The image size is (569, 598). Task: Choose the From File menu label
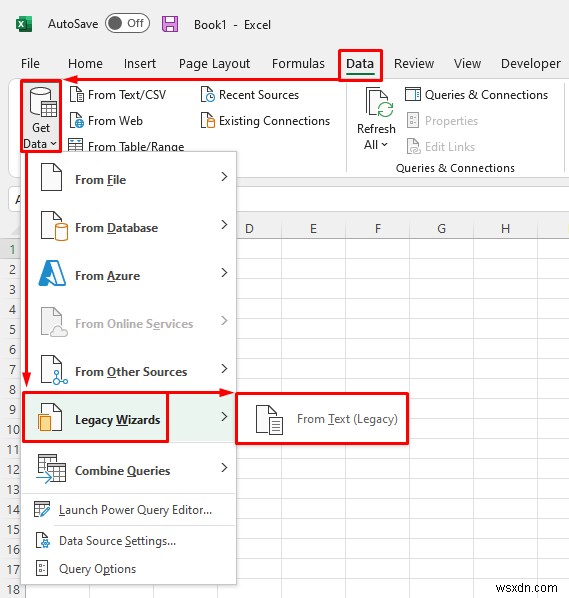click(101, 180)
